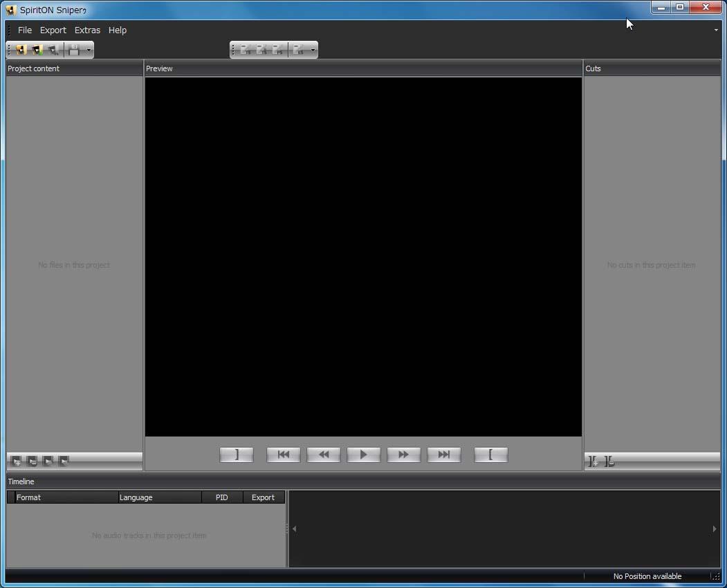The width and height of the screenshot is (727, 588).
Task: Click the Preview panel header
Action: [x=364, y=68]
